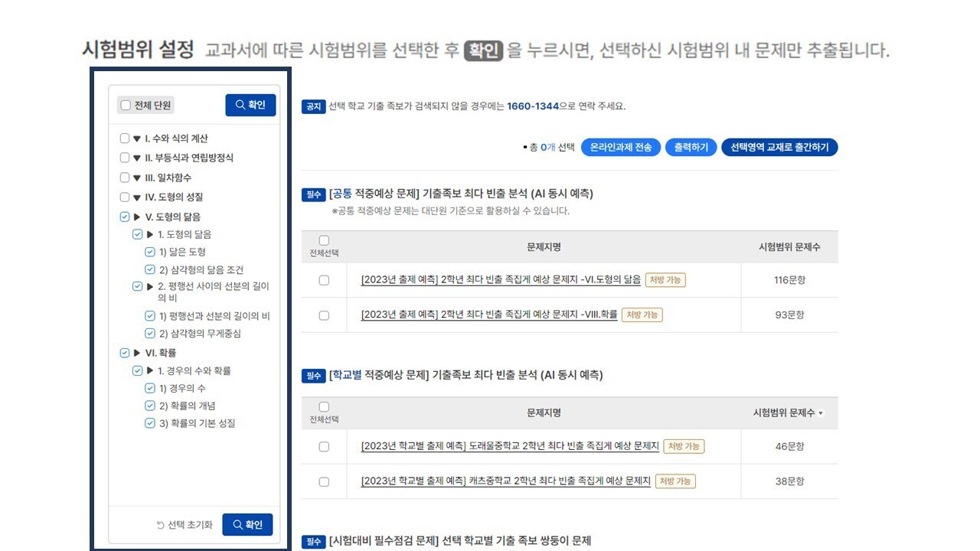Click 출력하기 button
Screen dimensions: 980x551
point(691,147)
